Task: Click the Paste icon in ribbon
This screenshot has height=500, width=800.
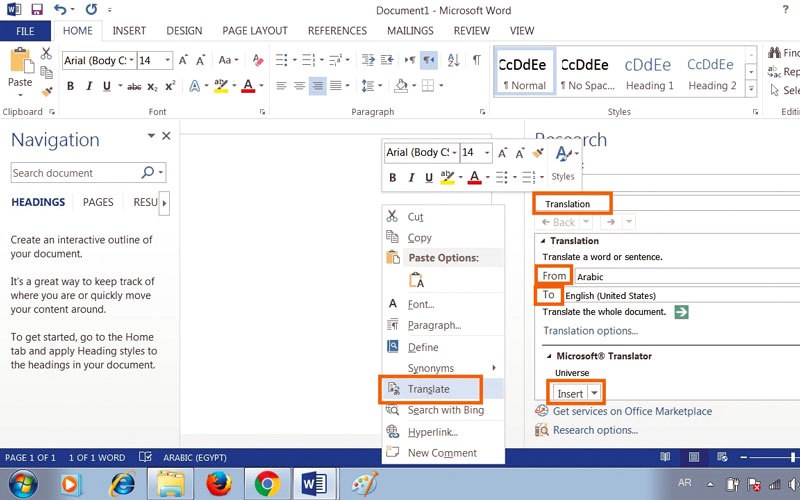Action: pos(19,72)
